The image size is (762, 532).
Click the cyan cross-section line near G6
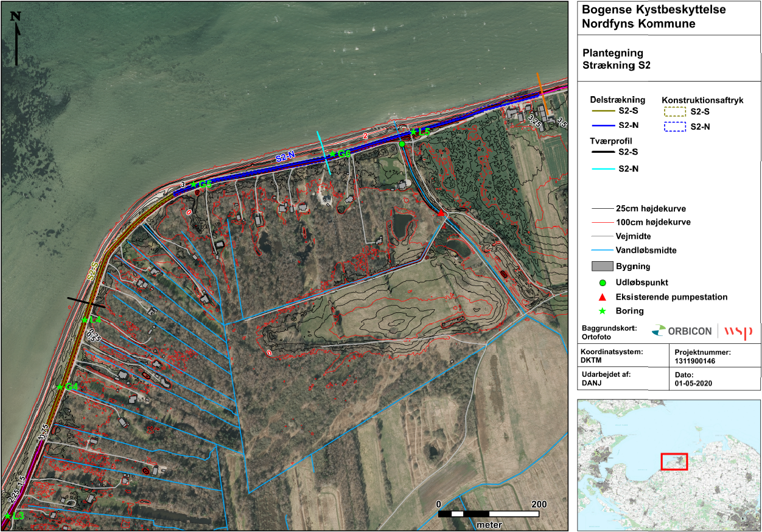pyautogui.click(x=323, y=153)
